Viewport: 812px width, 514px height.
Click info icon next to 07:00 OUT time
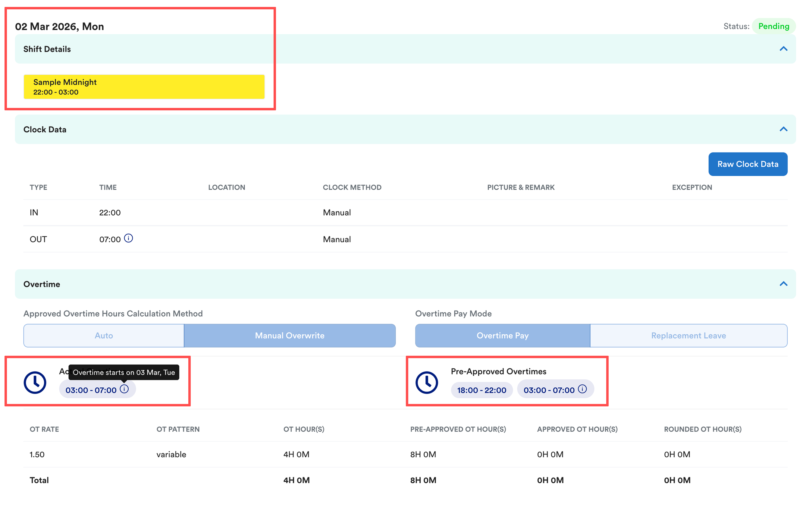pyautogui.click(x=128, y=238)
